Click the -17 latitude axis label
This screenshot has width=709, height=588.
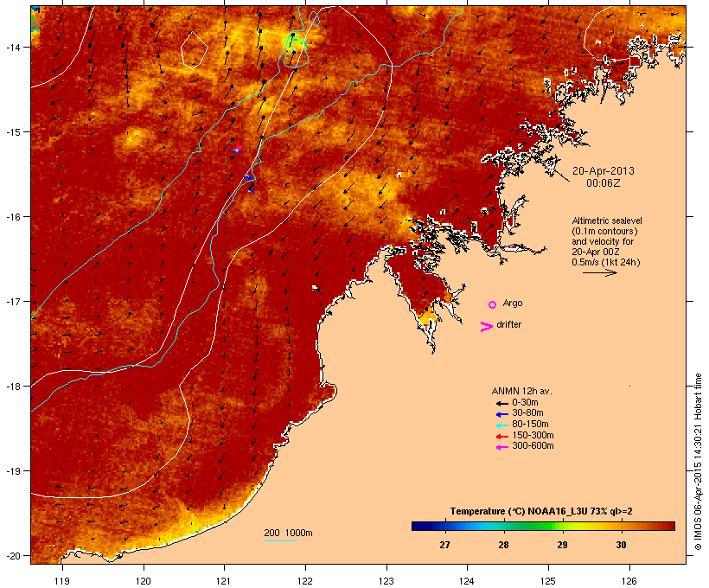coord(13,301)
